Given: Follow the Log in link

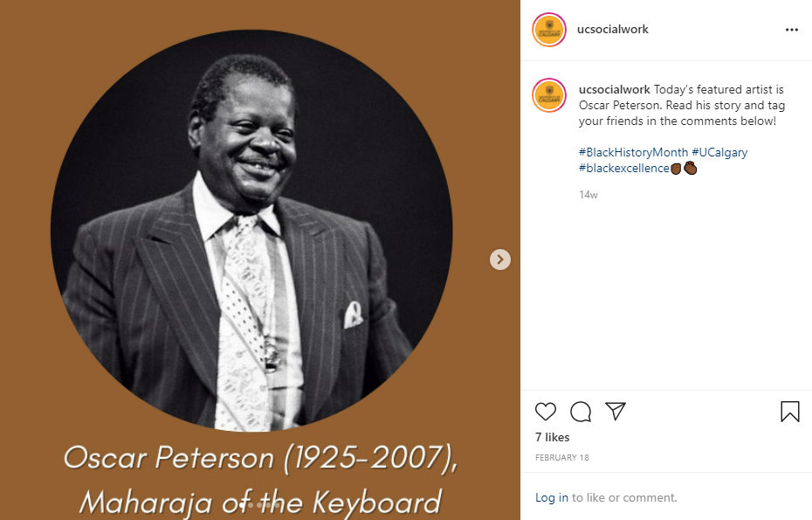Looking at the screenshot, I should (x=552, y=497).
